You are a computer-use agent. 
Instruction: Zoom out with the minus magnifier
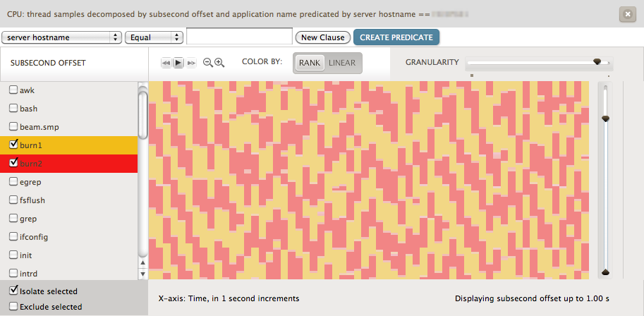208,63
